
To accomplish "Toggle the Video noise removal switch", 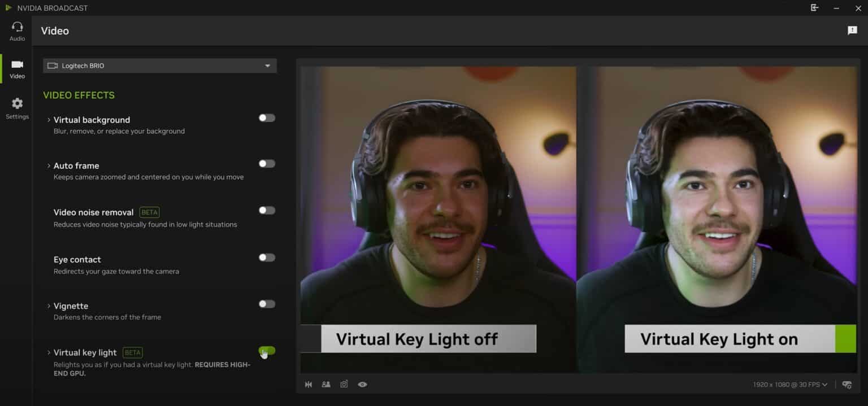I will [267, 211].
